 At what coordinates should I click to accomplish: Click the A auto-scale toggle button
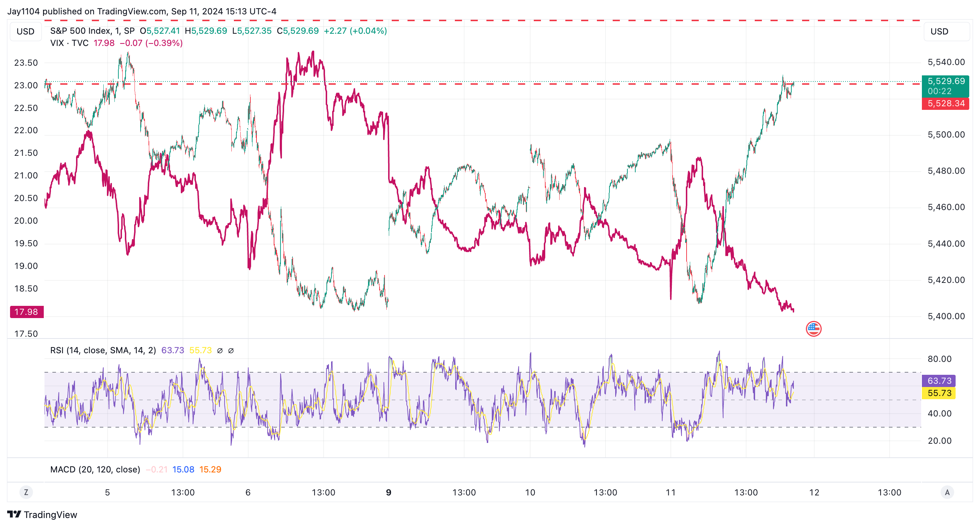tap(947, 492)
